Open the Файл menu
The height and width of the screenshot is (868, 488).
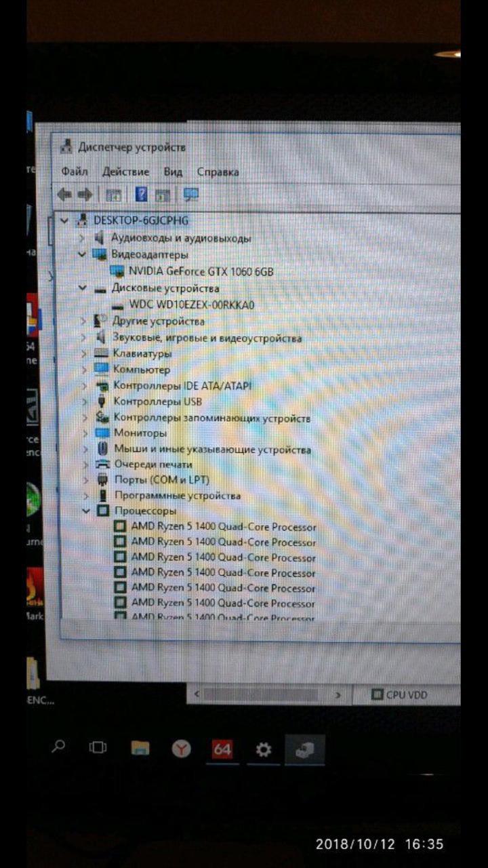click(75, 172)
